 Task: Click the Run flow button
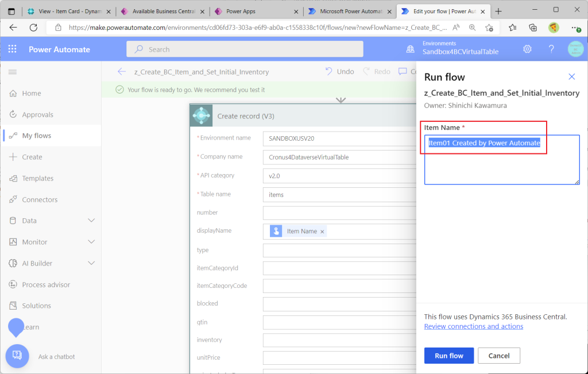click(x=449, y=356)
